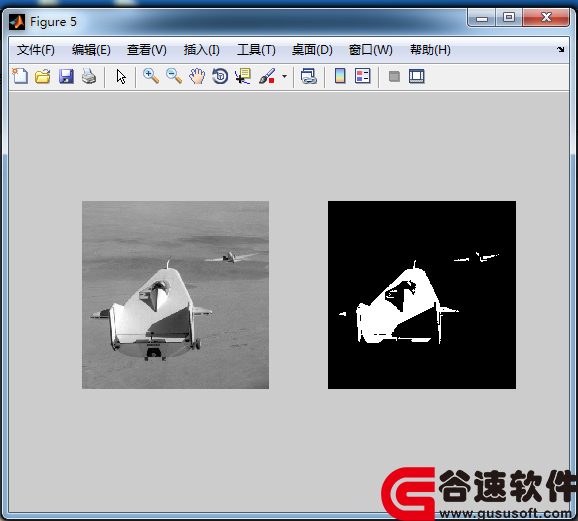This screenshot has height=521, width=578.
Task: Toggle the Data Cursor tool
Action: click(243, 76)
